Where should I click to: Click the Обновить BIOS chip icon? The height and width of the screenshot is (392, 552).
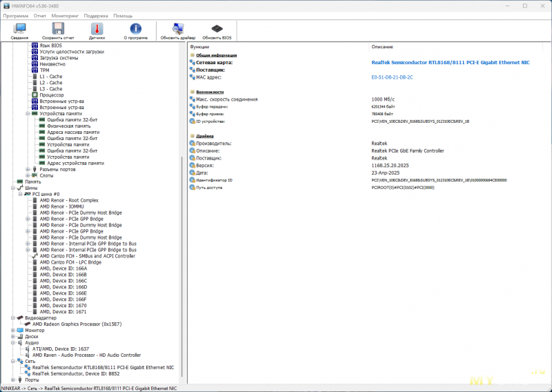217,29
